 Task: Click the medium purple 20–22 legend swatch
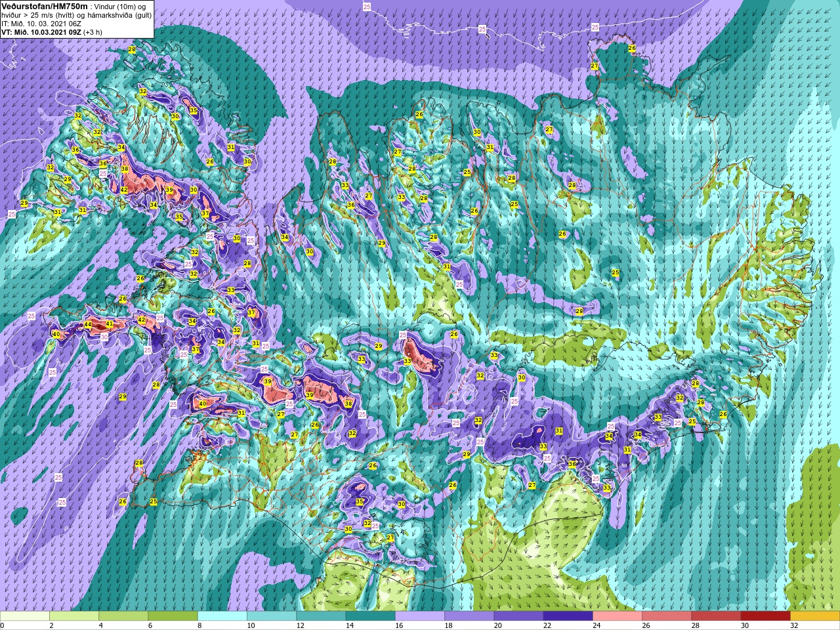(518, 616)
